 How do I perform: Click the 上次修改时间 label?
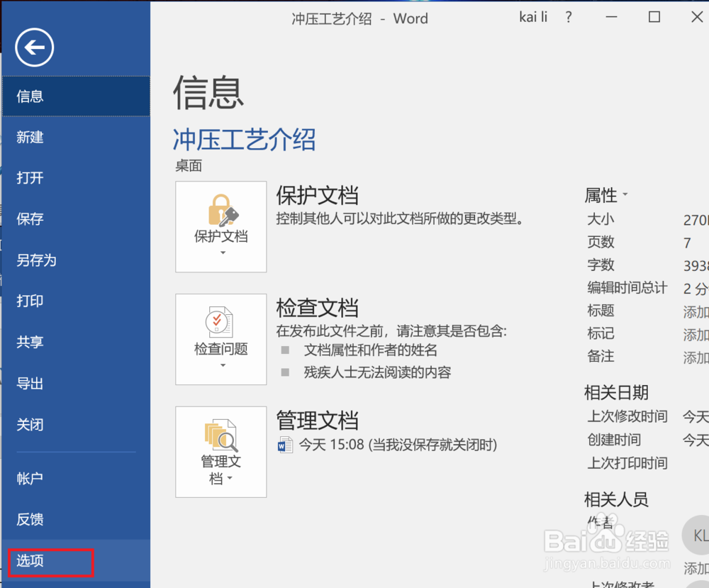coord(627,416)
